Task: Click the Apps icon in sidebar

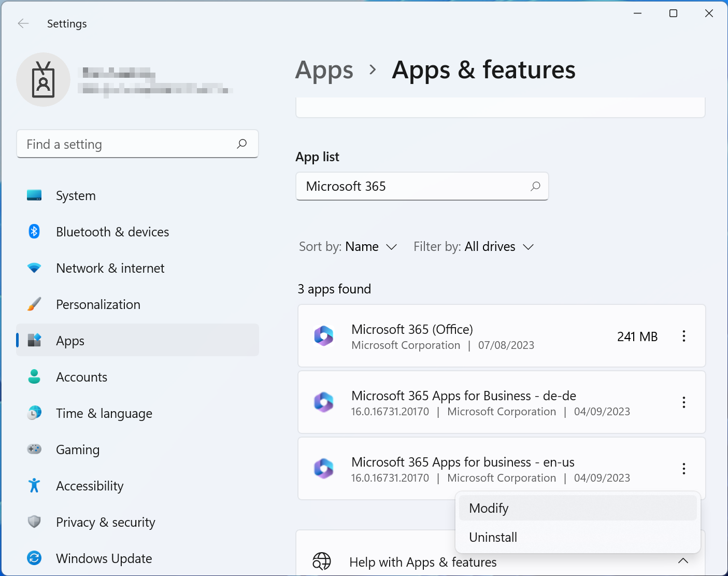Action: coord(34,340)
